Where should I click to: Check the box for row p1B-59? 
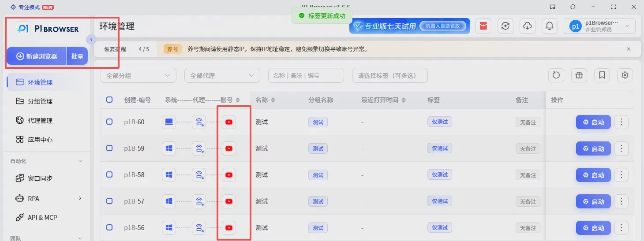click(109, 148)
